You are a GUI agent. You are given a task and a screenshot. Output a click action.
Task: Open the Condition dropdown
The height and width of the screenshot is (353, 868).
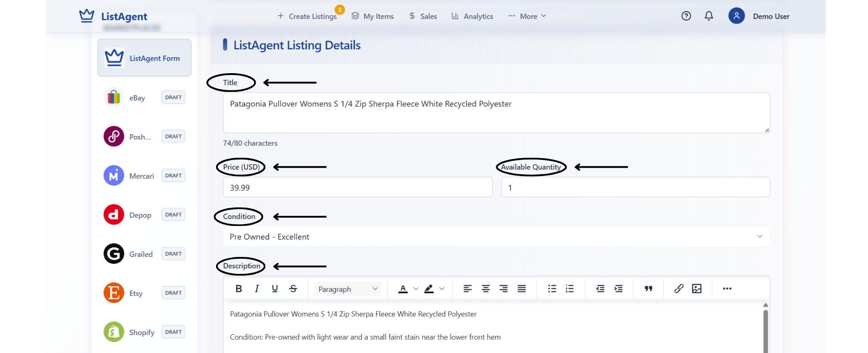pos(496,236)
